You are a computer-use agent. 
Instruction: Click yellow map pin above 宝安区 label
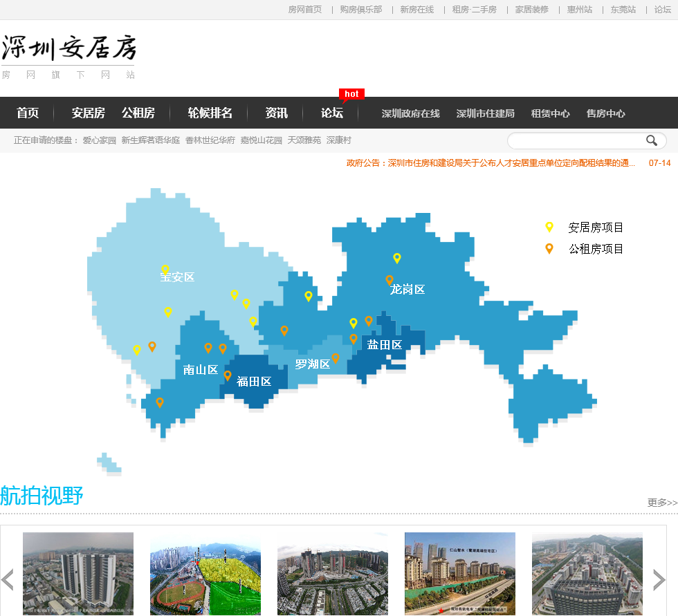point(165,270)
